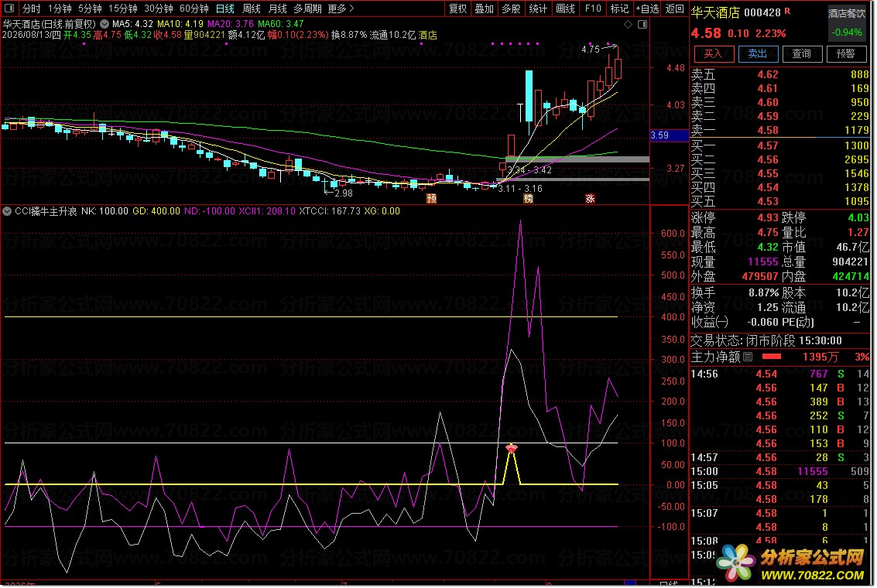Click the 2.98 low price annotation
The image size is (877, 588).
click(344, 193)
